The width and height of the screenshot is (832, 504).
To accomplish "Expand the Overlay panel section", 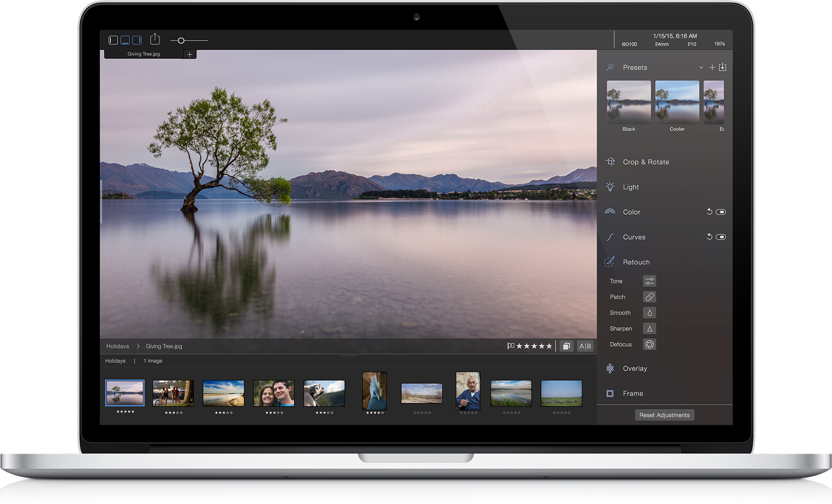I will coord(635,368).
